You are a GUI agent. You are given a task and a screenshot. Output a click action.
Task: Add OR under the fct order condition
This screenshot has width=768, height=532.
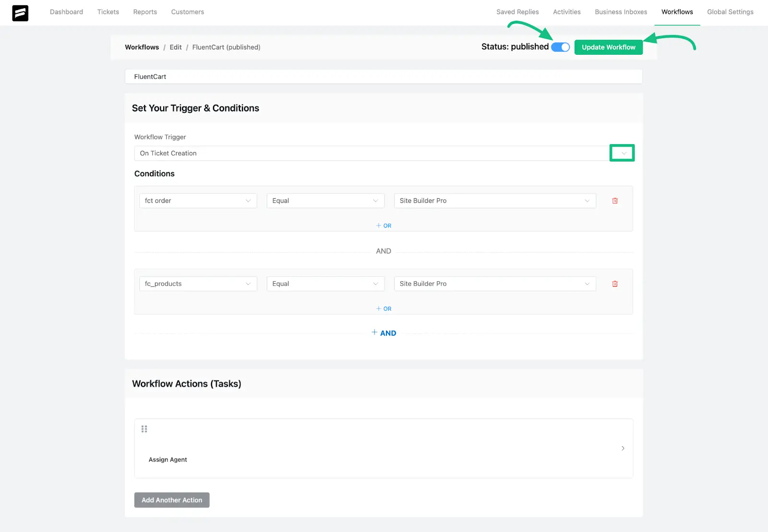(x=384, y=226)
